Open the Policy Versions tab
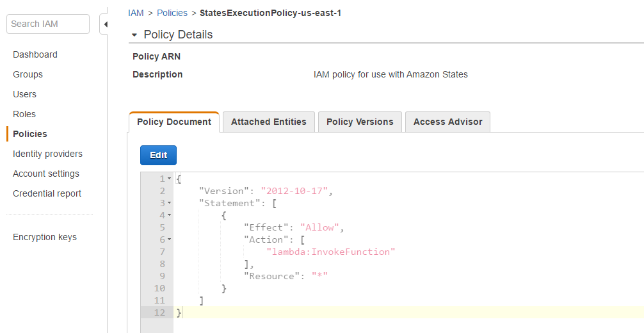 click(360, 122)
